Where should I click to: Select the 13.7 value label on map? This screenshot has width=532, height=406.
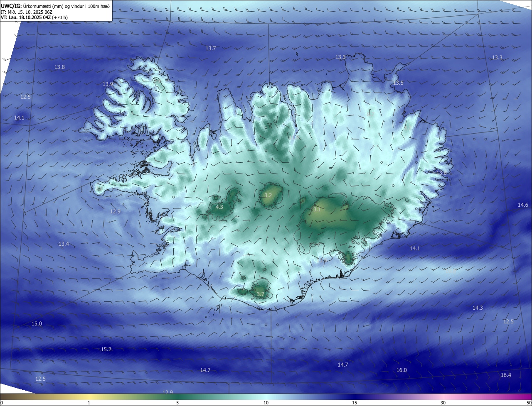pyautogui.click(x=211, y=49)
